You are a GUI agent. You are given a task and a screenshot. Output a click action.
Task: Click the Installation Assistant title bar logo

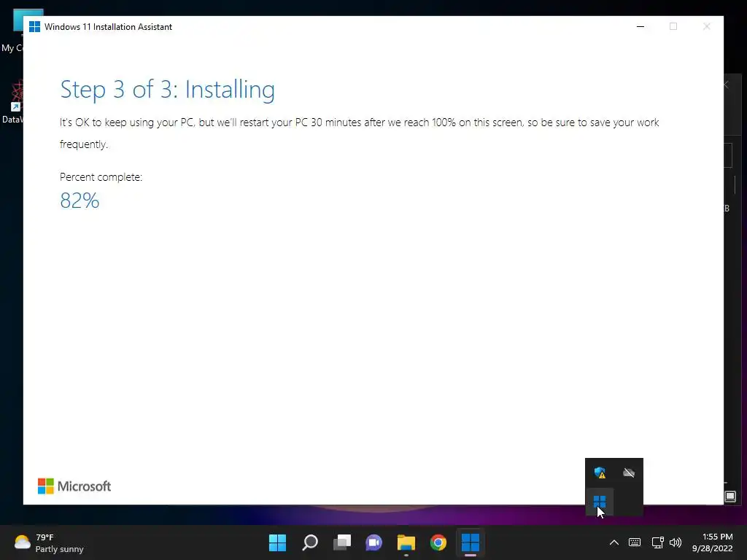[34, 27]
